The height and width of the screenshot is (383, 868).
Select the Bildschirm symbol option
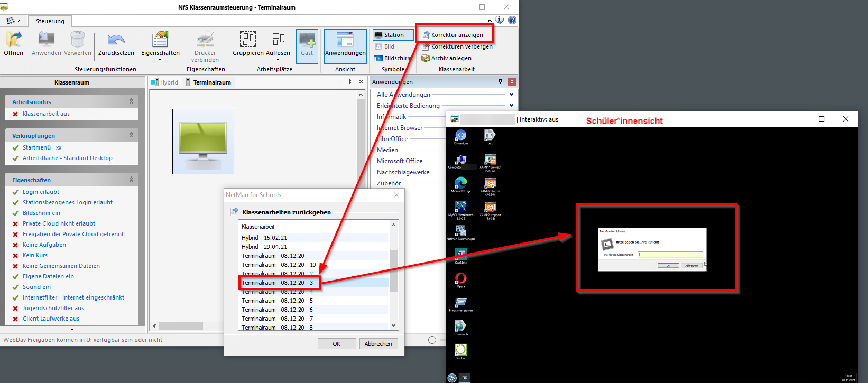(392, 58)
